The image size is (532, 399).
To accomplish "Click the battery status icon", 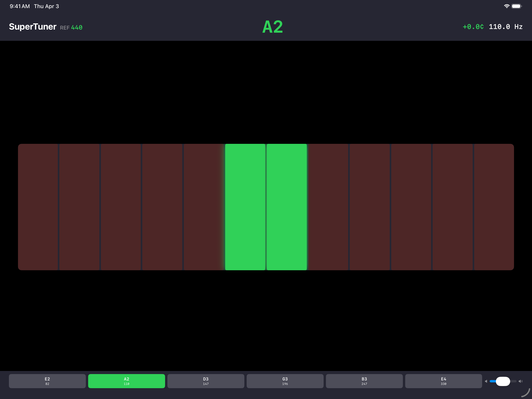I will point(516,6).
